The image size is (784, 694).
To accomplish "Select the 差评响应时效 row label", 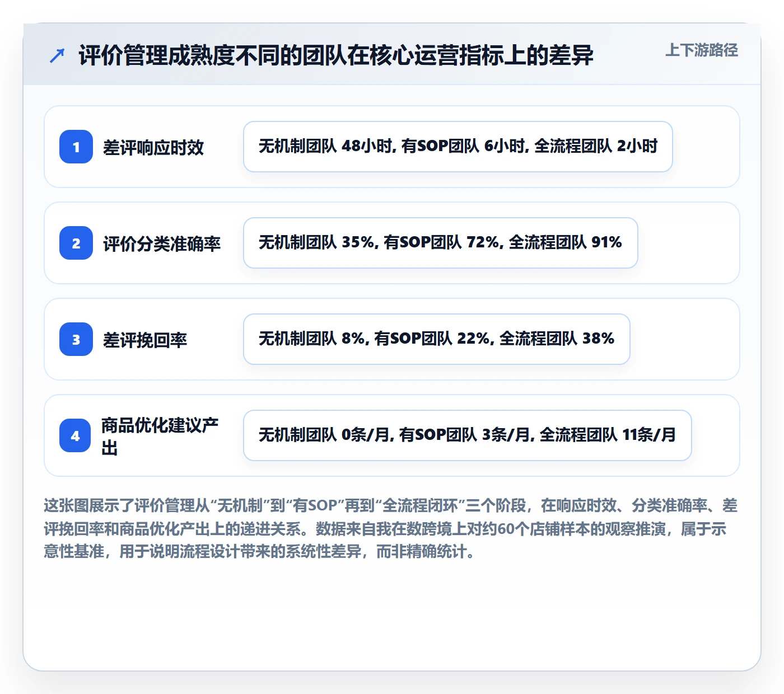I will tap(153, 147).
